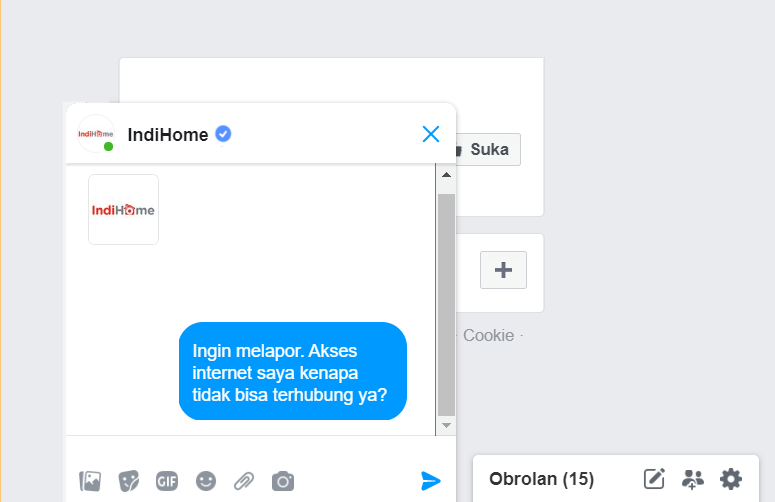
Task: Click the chat scrollbar down arrow
Action: coord(446,425)
